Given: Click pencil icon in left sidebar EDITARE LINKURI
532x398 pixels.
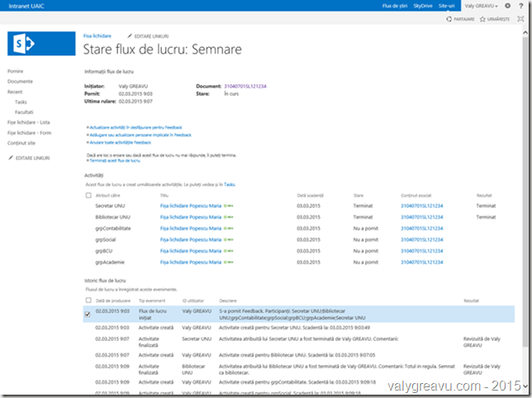Looking at the screenshot, I should 11,157.
